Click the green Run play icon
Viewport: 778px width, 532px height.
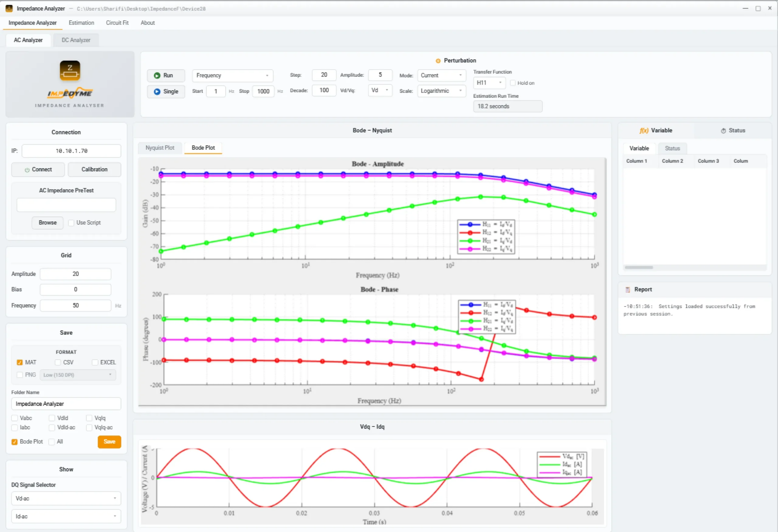tap(157, 76)
